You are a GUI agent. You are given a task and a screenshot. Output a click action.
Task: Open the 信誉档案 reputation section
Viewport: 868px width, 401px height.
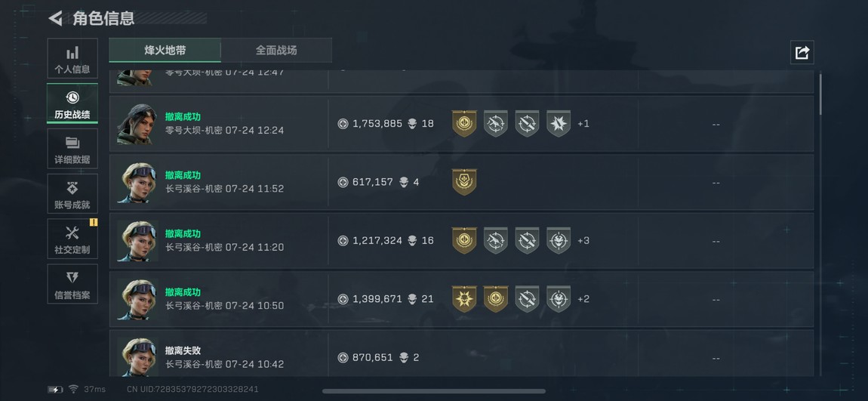(72, 285)
